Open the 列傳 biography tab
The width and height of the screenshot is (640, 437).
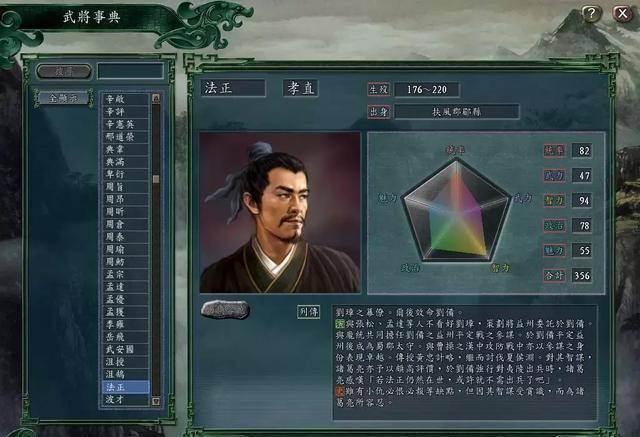click(x=308, y=312)
